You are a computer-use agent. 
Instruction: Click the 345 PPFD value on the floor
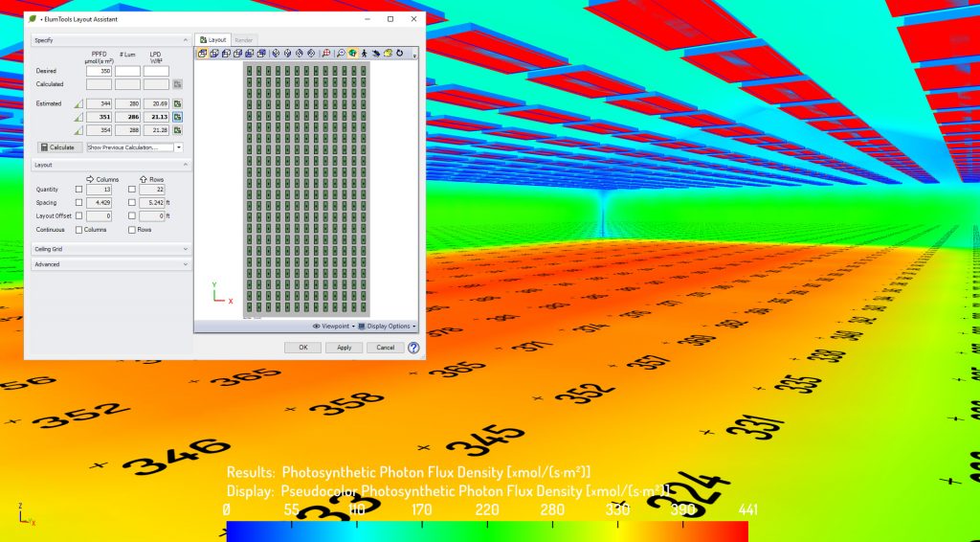(x=485, y=440)
